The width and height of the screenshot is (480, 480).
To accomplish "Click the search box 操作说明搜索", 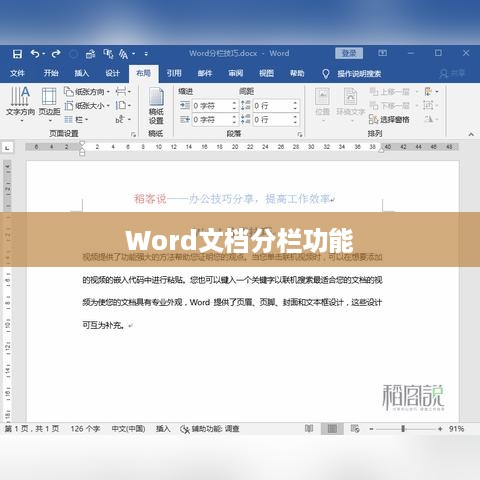I will 359,74.
